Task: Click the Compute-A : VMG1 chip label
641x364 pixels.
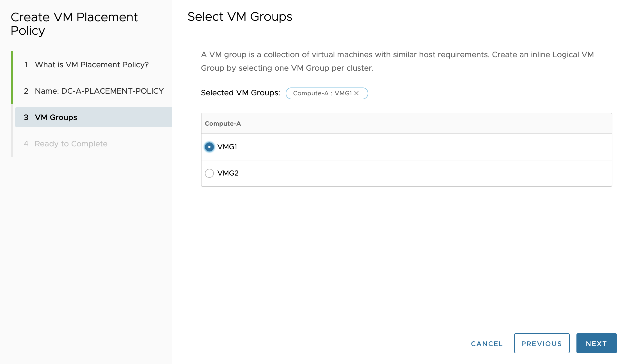Action: pos(322,93)
